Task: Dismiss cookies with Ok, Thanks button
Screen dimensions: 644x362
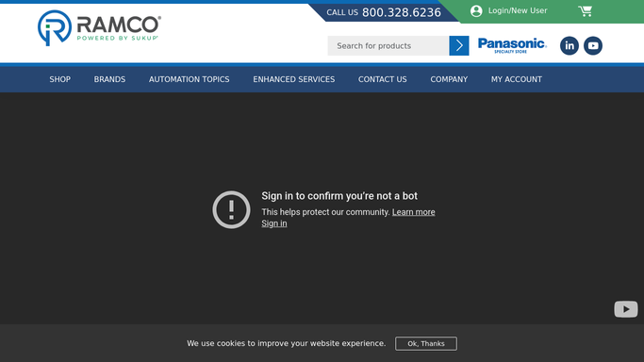Action: coord(426,343)
